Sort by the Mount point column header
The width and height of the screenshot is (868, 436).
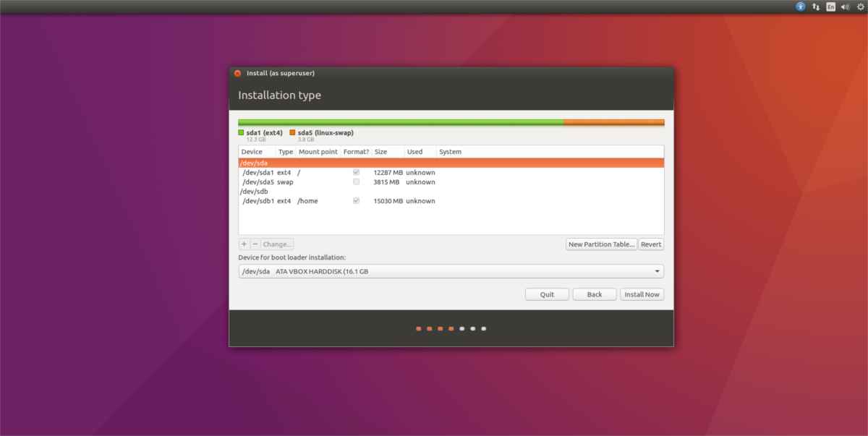pos(318,152)
